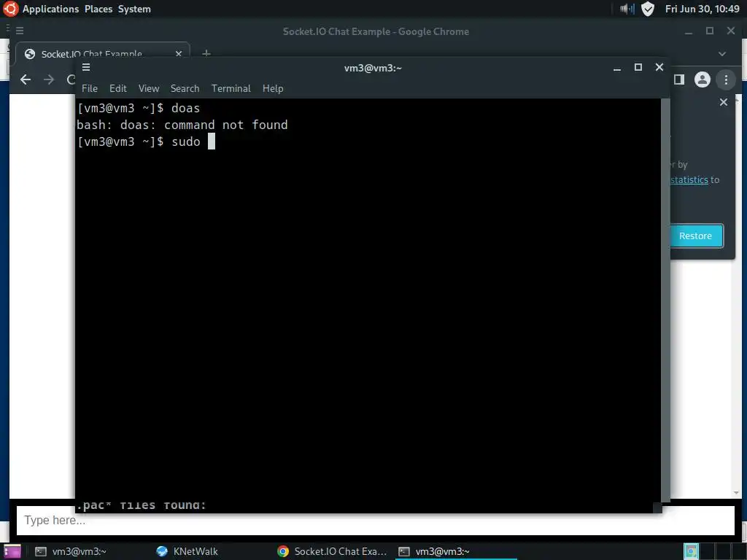Open the Applications menu
This screenshot has height=560, width=747.
[x=50, y=9]
